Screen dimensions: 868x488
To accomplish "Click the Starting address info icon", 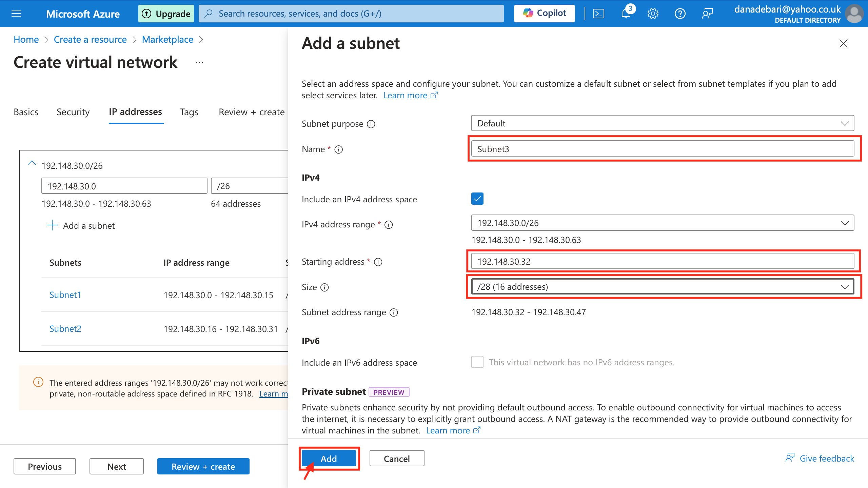I will coord(378,262).
